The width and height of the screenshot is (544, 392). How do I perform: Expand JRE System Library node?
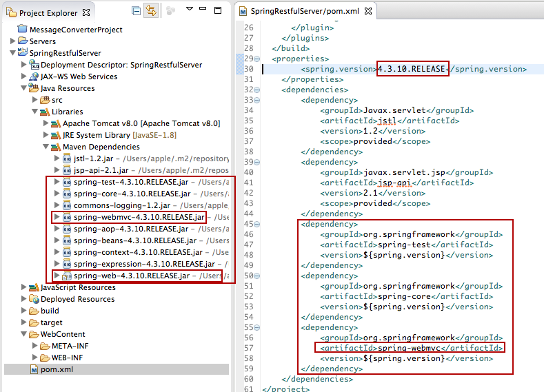[x=46, y=135]
